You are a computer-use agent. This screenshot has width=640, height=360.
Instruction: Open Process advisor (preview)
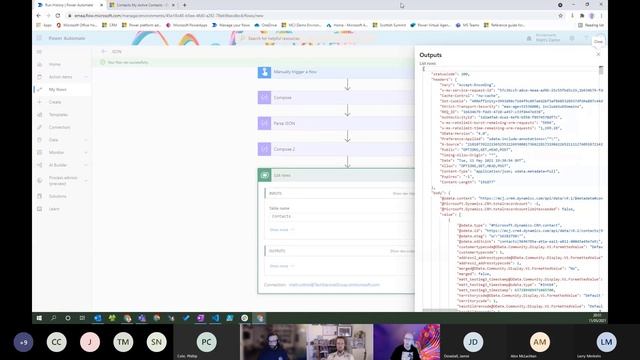click(63, 180)
